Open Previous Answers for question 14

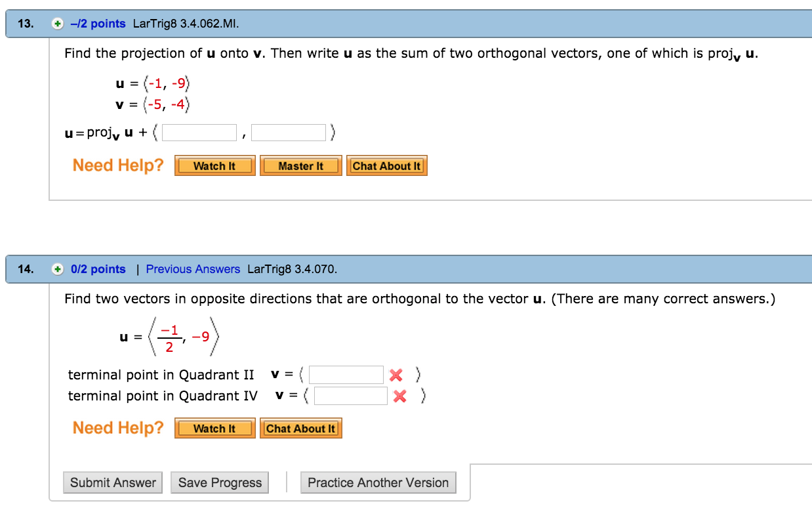193,269
